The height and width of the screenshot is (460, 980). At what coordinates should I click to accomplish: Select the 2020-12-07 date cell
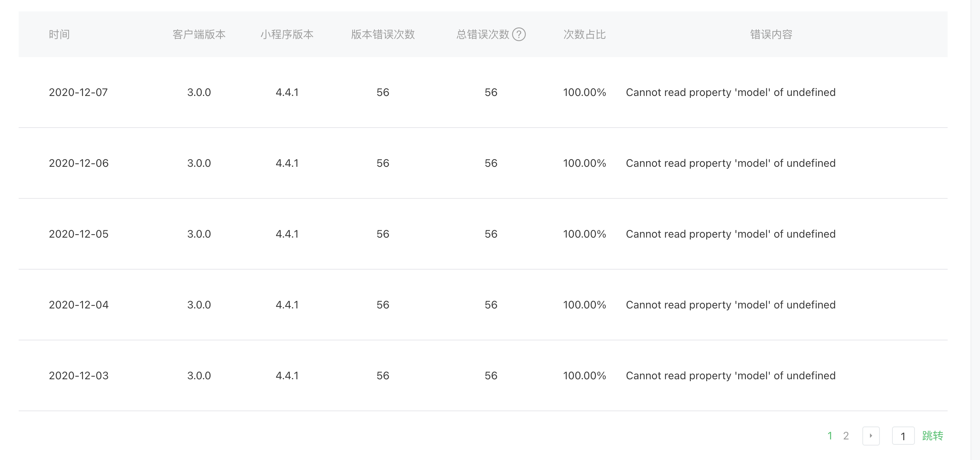[78, 92]
